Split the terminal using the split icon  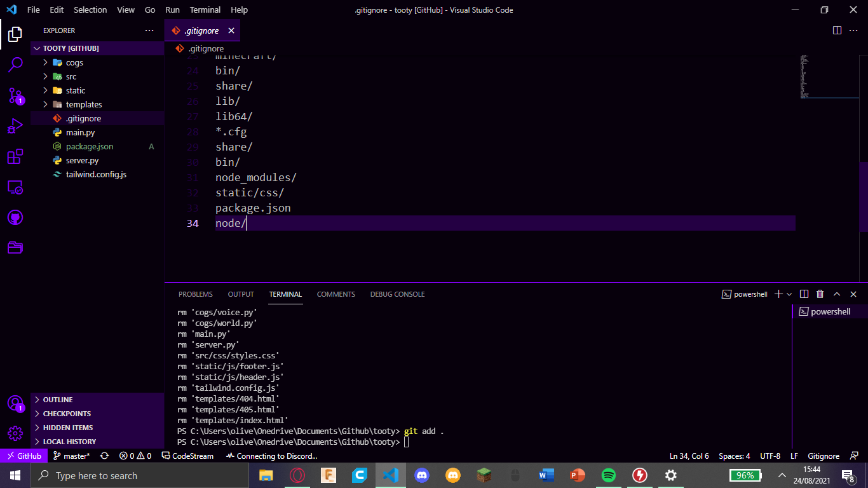[804, 294]
